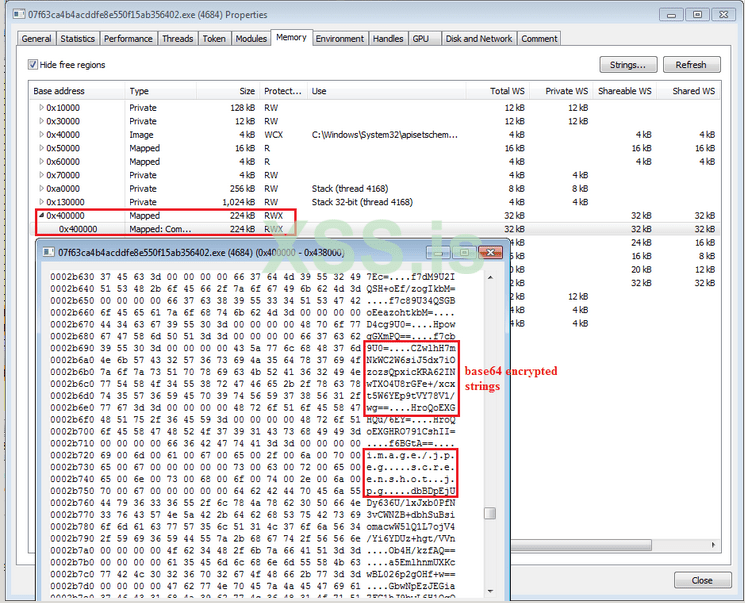745x603 pixels.
Task: Expand the 0x40000 image region
Action: click(41, 134)
